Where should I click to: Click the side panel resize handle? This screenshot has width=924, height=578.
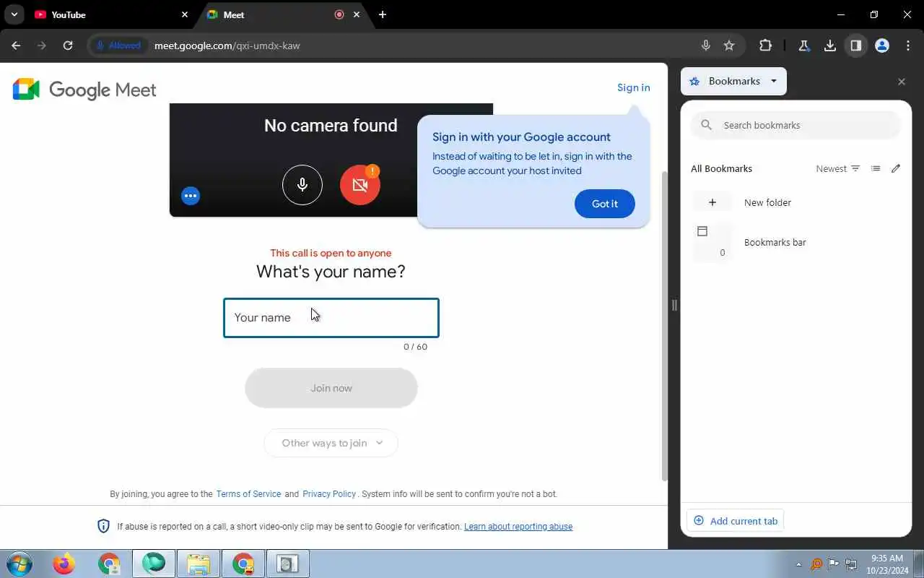674,305
